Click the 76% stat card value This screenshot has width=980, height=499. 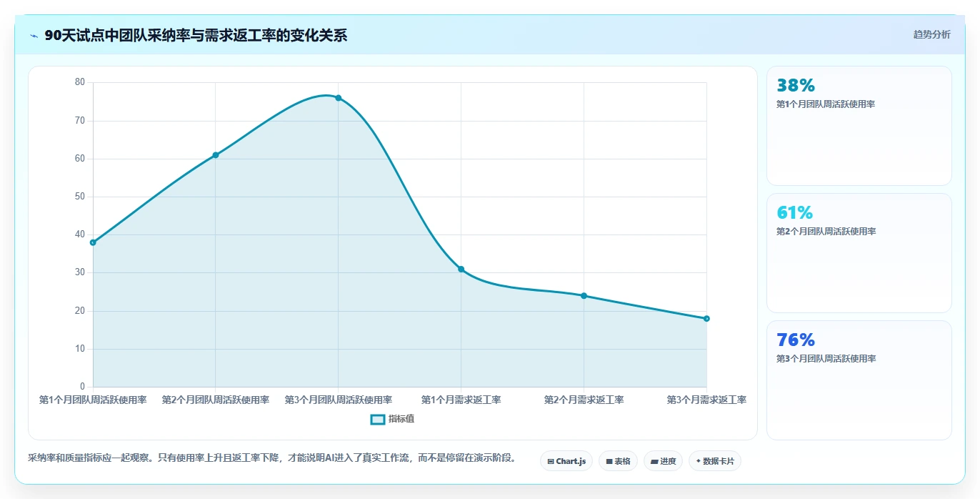796,340
